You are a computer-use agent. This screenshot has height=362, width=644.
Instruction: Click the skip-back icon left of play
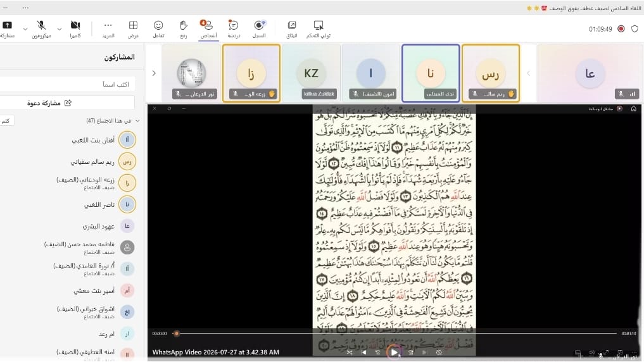(378, 352)
